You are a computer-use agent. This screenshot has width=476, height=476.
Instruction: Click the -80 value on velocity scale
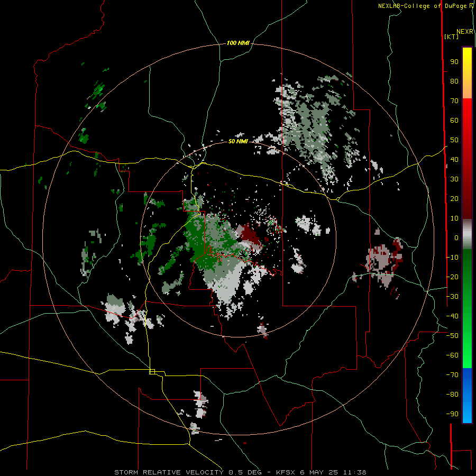click(x=452, y=395)
